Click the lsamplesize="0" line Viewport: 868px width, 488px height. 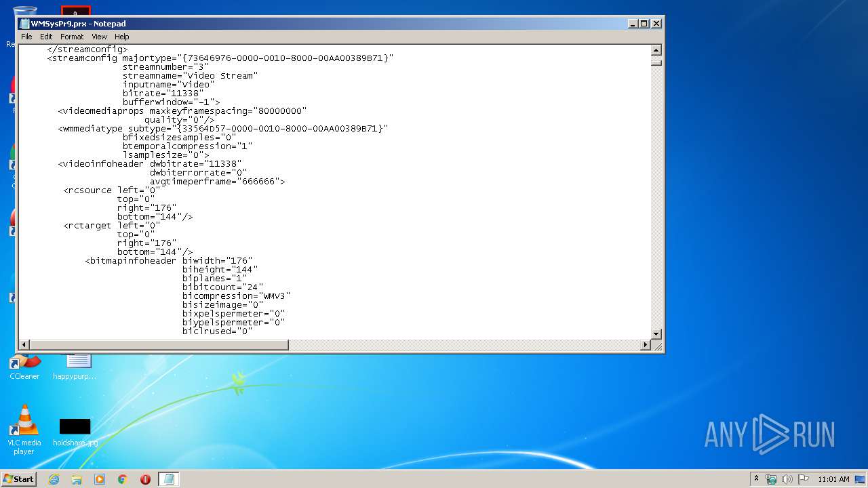165,155
